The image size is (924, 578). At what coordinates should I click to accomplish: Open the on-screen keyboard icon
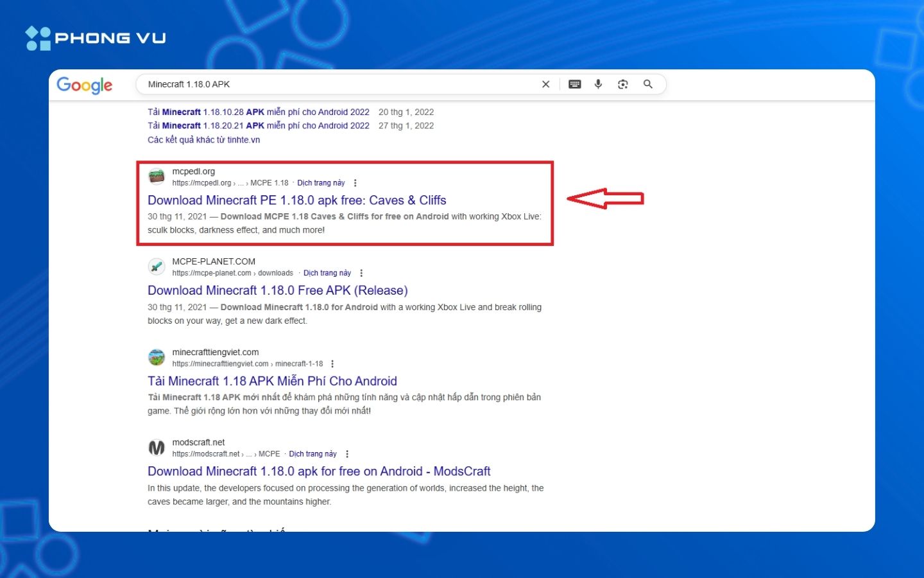tap(574, 84)
